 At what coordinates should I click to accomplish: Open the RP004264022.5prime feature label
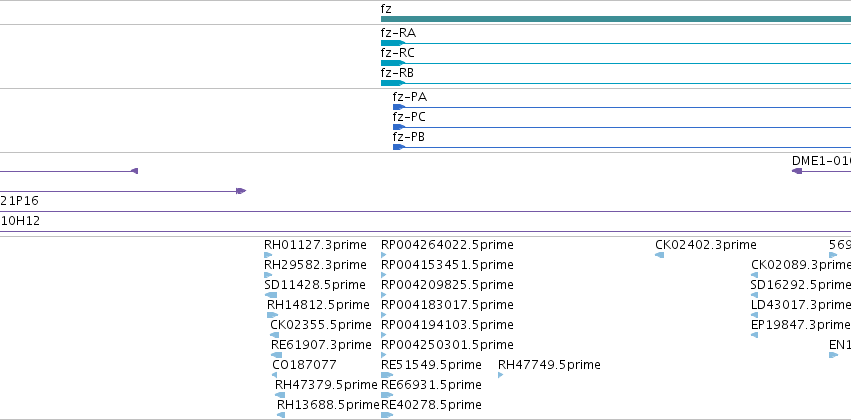[x=447, y=245]
